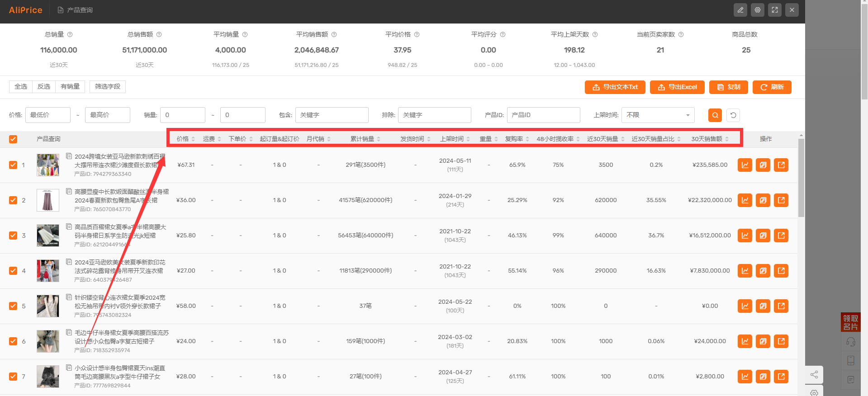Click orange search icon button
The width and height of the screenshot is (868, 396).
(715, 115)
